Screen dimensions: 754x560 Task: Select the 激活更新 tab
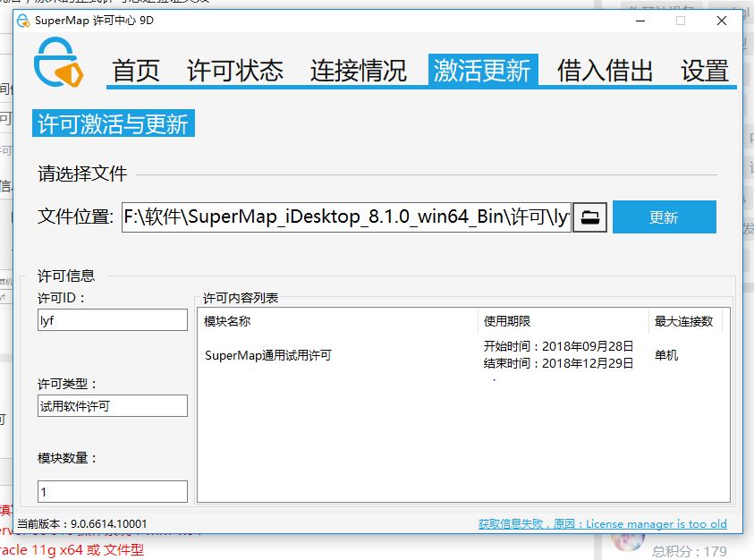coord(483,71)
